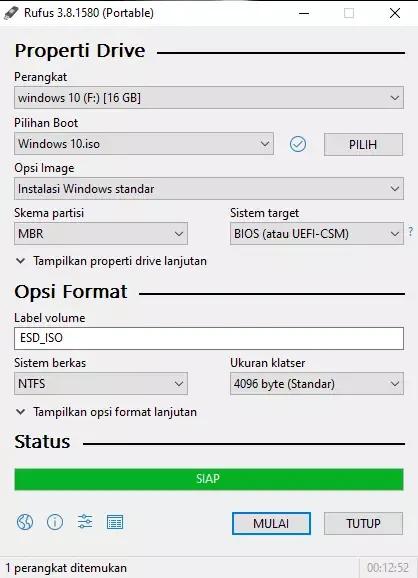Open the Sistem berkas NTFS dropdown

coord(101,384)
